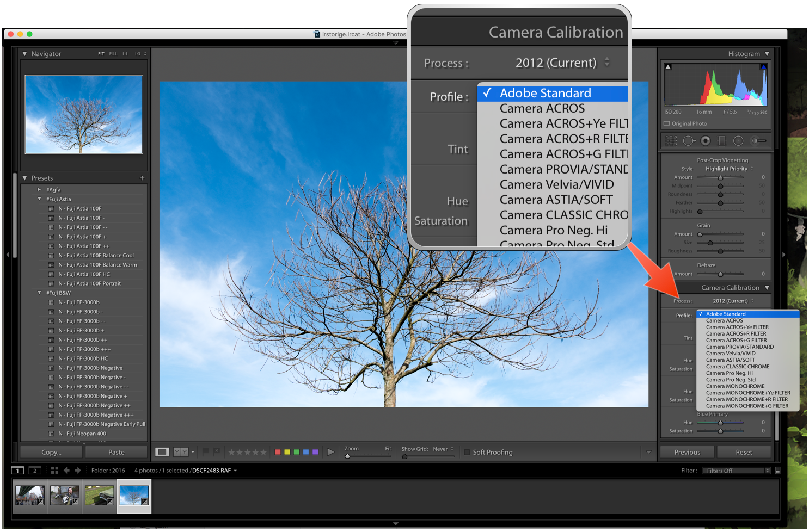Collapse the Presets panel

coord(24,178)
